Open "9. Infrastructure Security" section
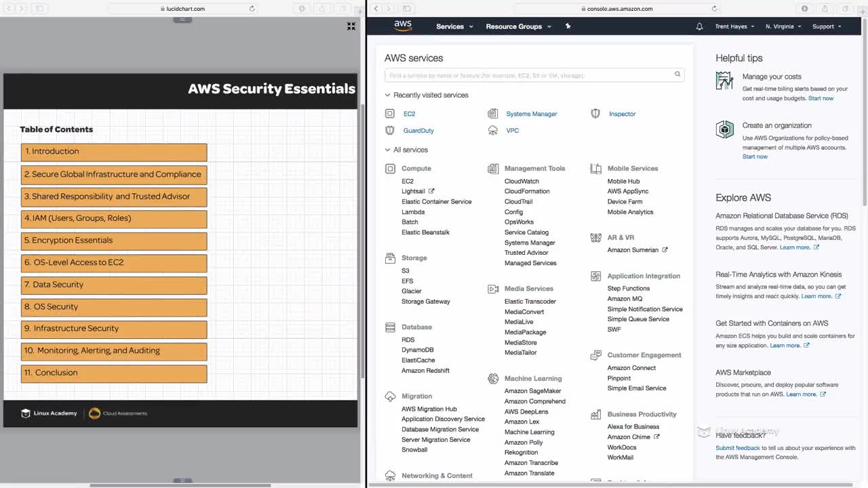The height and width of the screenshot is (488, 868). pos(114,329)
